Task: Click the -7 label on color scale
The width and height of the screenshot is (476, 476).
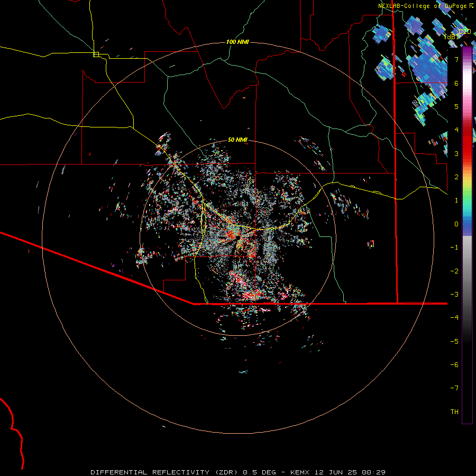Action: tap(454, 388)
